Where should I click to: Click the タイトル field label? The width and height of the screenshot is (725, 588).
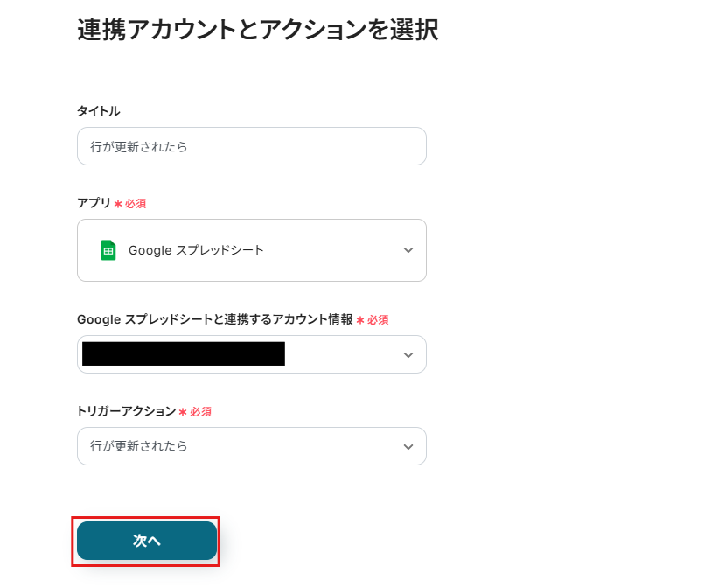coord(99,111)
